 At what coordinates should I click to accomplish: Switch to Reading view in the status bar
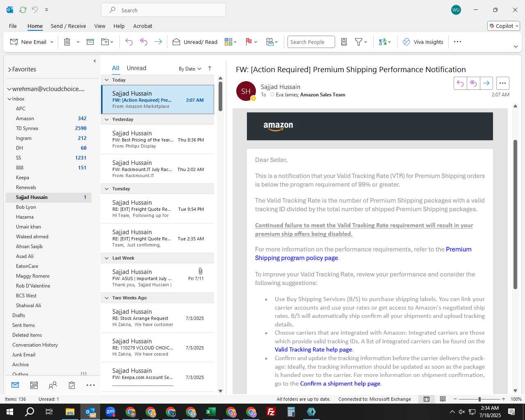coord(443,399)
